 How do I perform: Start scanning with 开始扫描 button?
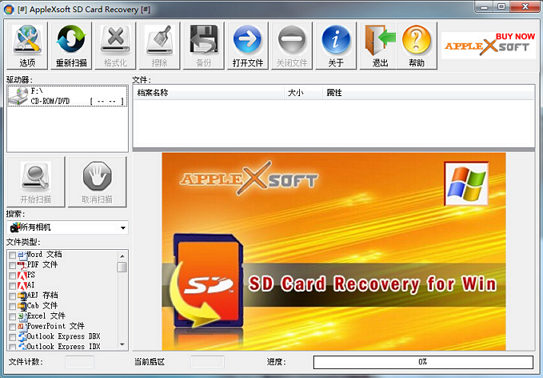(x=35, y=182)
